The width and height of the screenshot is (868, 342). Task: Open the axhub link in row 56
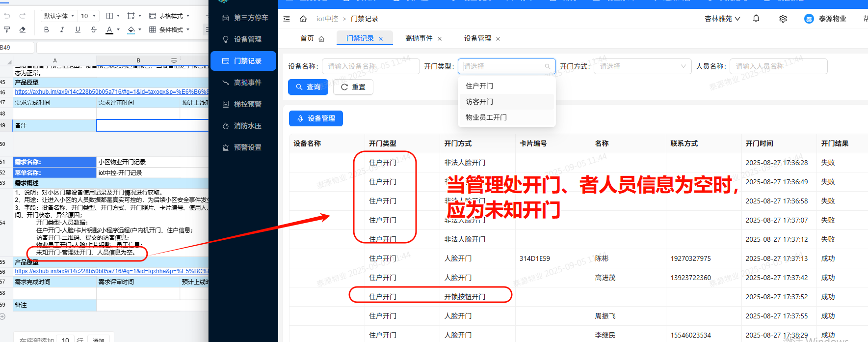[x=111, y=271]
